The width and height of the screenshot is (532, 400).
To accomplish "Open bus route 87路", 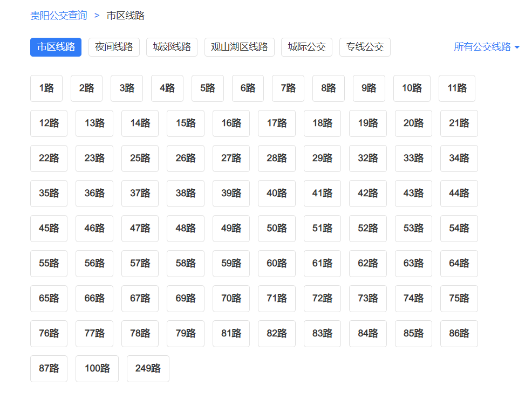I will click(49, 369).
